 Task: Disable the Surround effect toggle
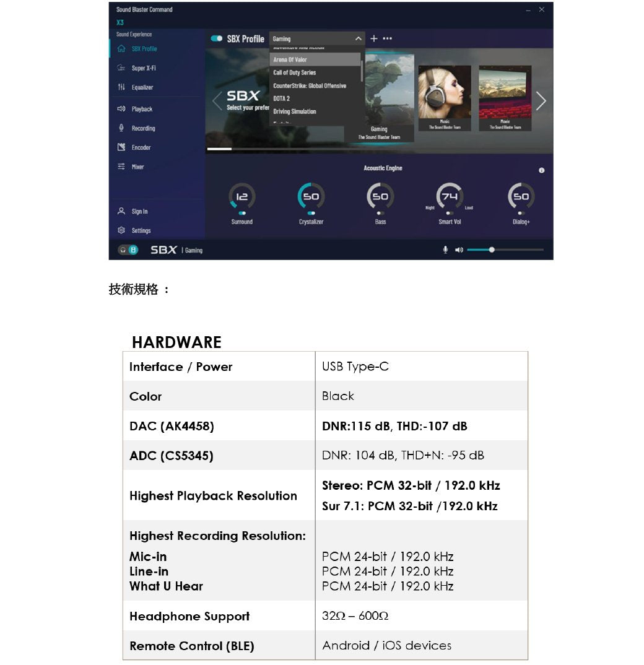pos(241,213)
